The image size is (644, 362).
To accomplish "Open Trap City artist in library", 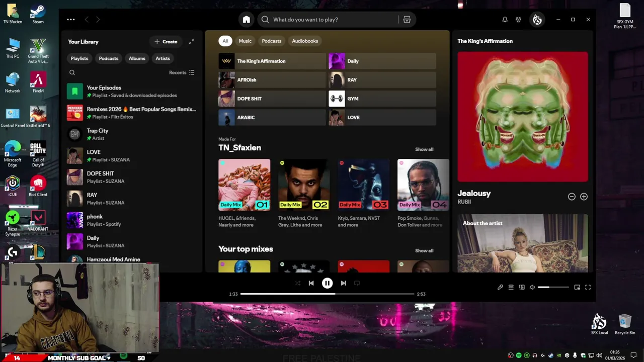I will tap(132, 134).
